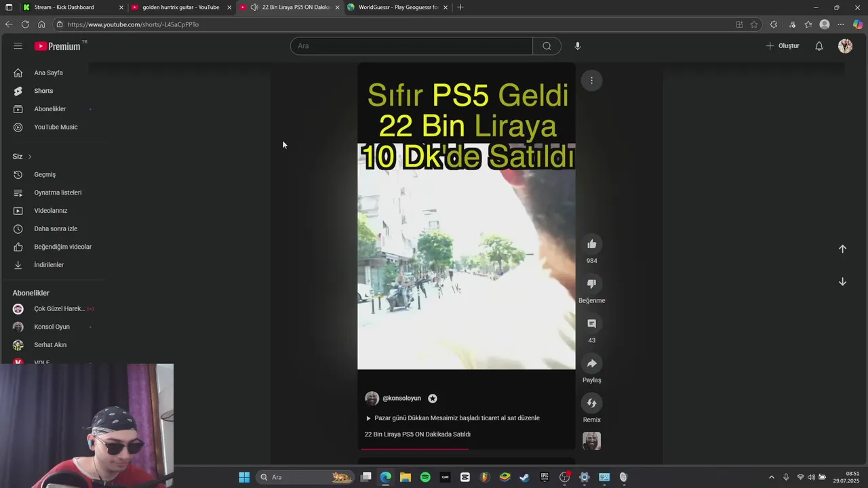This screenshot has height=488, width=868.
Task: Dislike the short (Beğenme)
Action: click(x=592, y=284)
